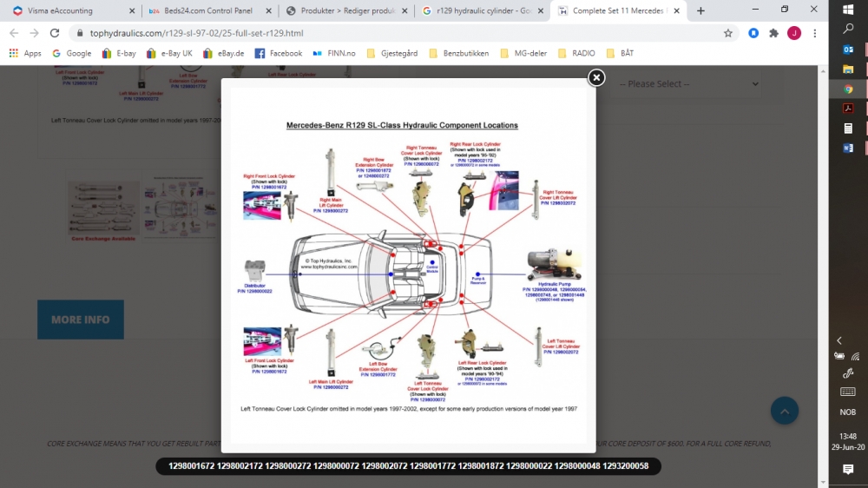
Task: Open the e-Bay UK bookmark
Action: (169, 53)
